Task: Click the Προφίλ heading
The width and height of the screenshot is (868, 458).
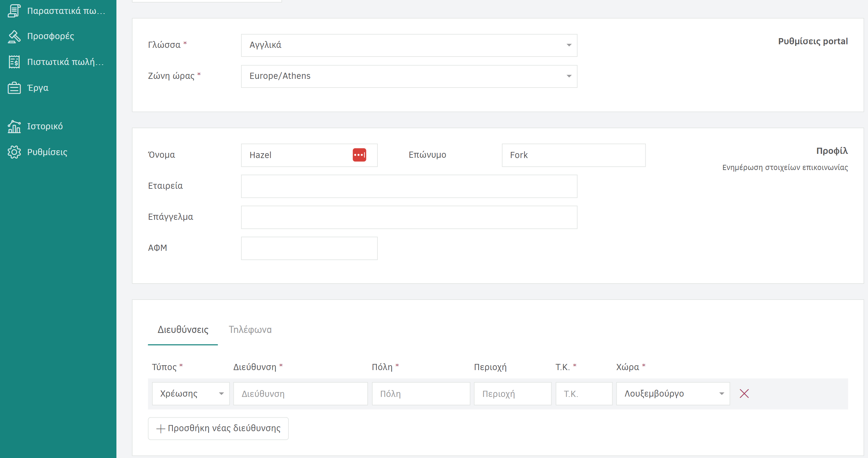Action: [832, 151]
